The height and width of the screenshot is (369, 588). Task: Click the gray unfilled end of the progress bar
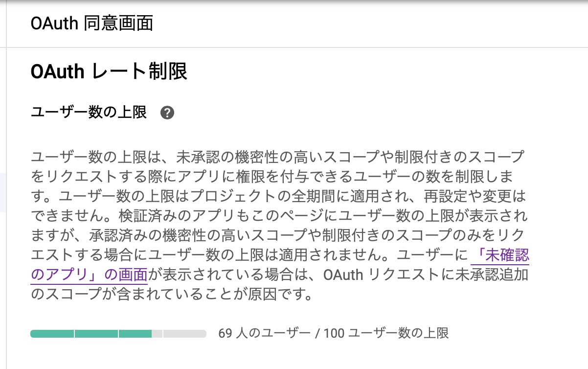point(186,334)
